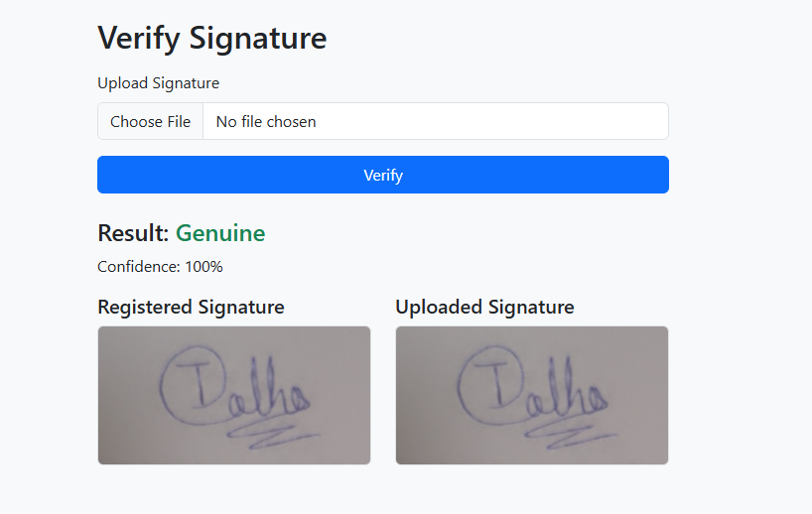Open the uploaded signature image

click(532, 396)
